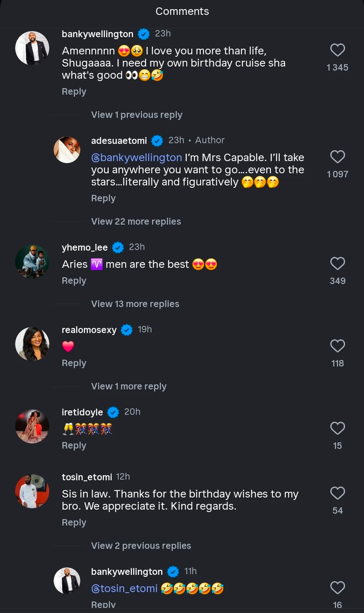The image size is (364, 613).
Task: Reply to tosin_etomi's comment
Action: pos(74,522)
